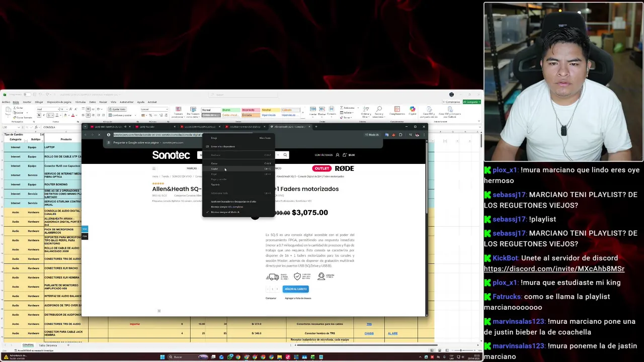Click the Excel name box cell reference

pyautogui.click(x=10, y=127)
